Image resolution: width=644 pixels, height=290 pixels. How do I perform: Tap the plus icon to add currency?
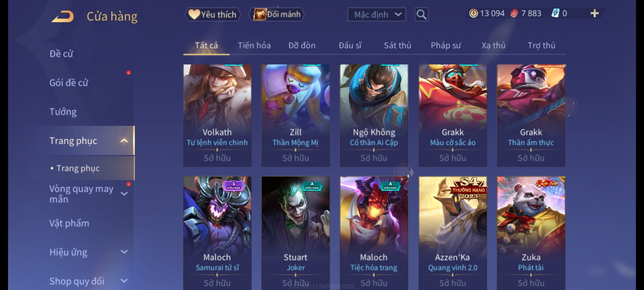[x=595, y=13]
